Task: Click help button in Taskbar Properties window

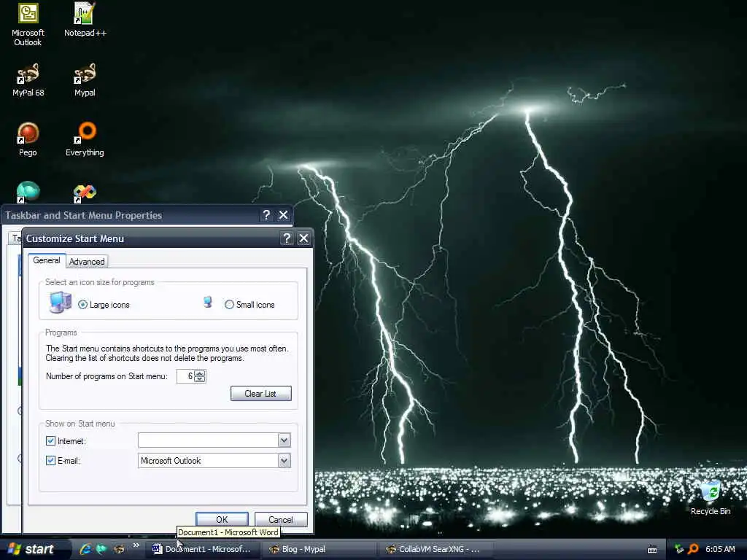Action: [x=266, y=215]
